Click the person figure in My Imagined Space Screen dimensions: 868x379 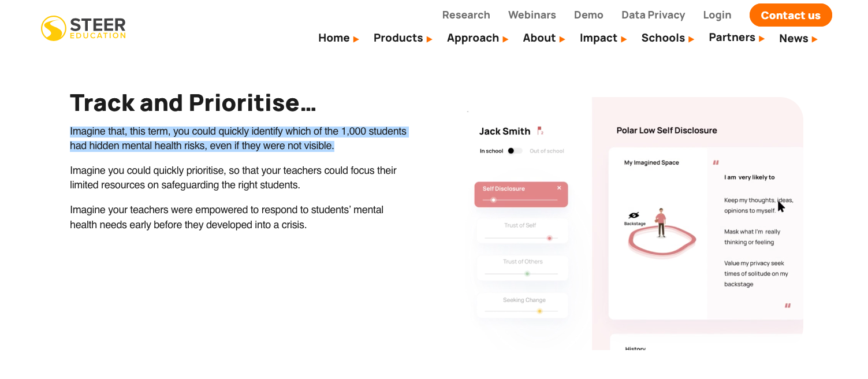pyautogui.click(x=661, y=222)
